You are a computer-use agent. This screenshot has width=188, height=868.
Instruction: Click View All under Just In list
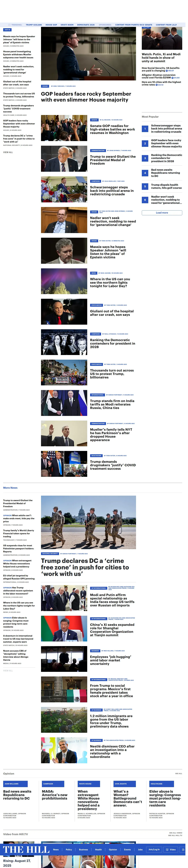8,152
